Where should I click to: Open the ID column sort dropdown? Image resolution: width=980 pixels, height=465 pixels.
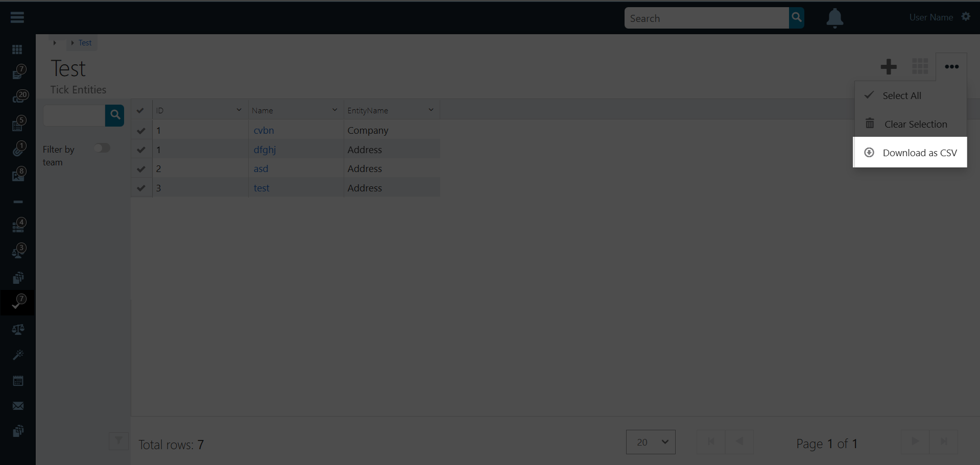[x=238, y=110]
